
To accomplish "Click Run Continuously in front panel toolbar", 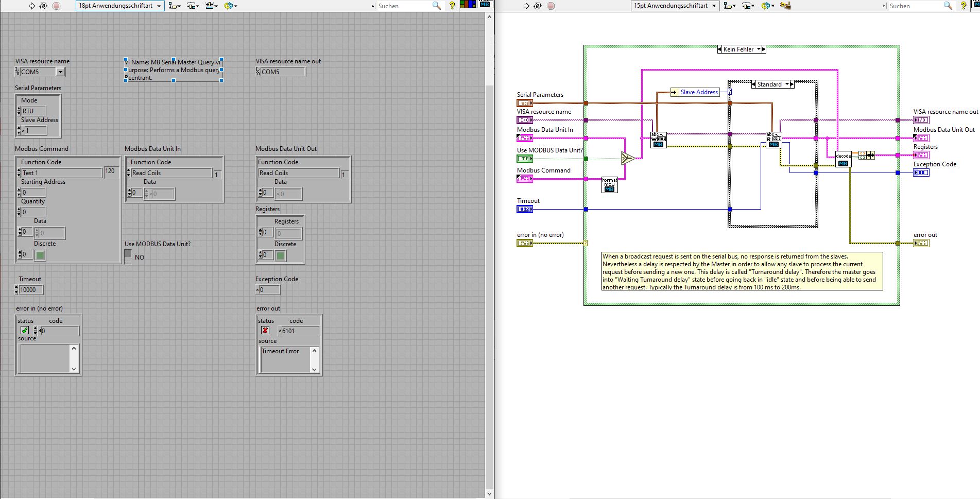I will tap(43, 6).
